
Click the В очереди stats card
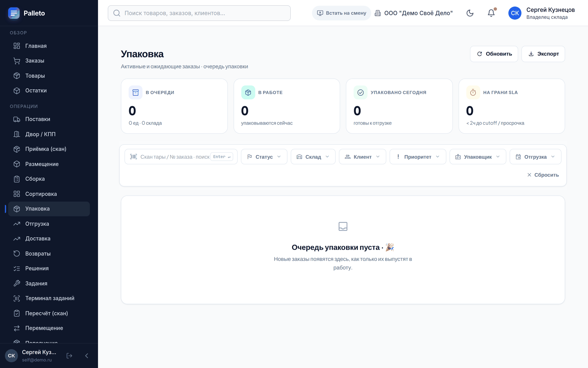click(174, 106)
